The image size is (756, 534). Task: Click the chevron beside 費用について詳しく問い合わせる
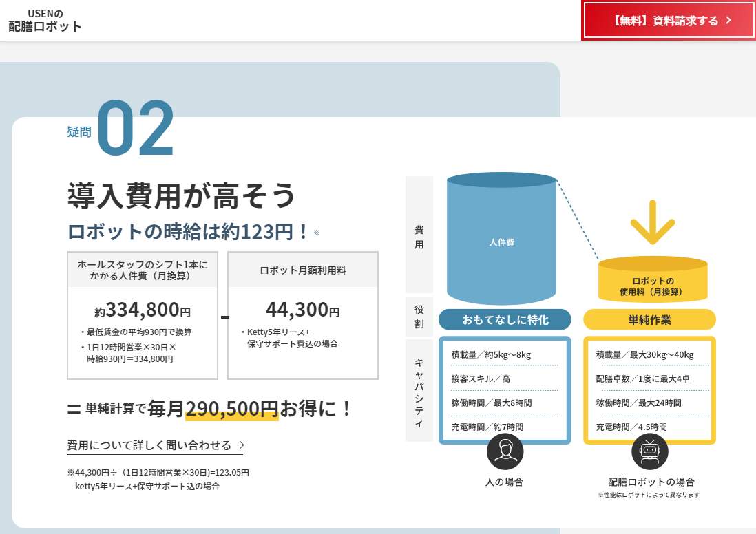pos(242,445)
